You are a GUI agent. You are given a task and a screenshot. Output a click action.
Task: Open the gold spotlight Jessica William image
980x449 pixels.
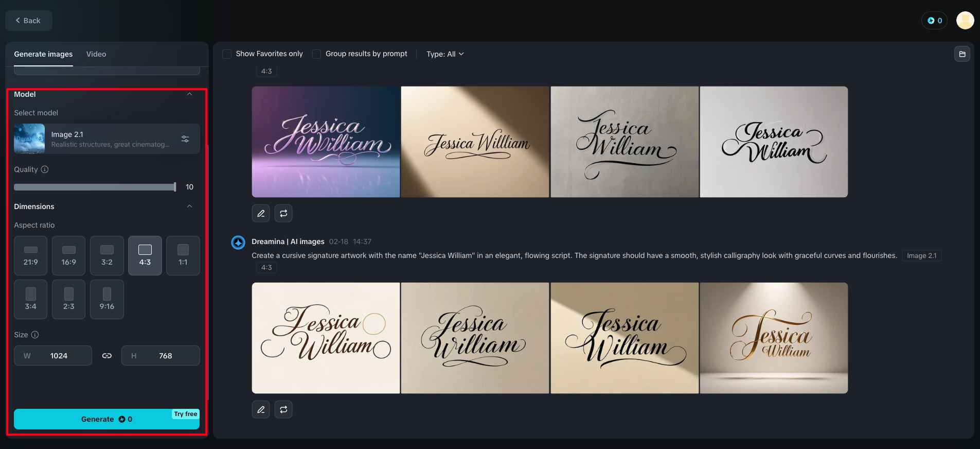click(774, 338)
